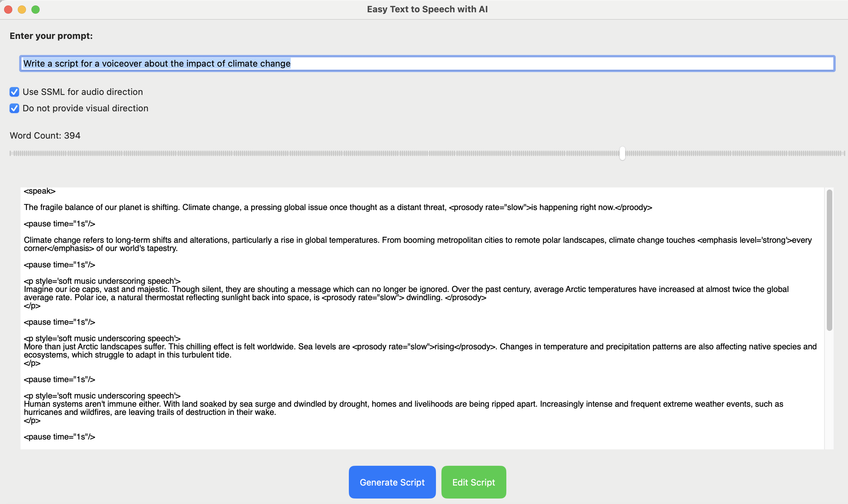Click the left end of the slider track
This screenshot has height=504, width=848.
tap(11, 153)
